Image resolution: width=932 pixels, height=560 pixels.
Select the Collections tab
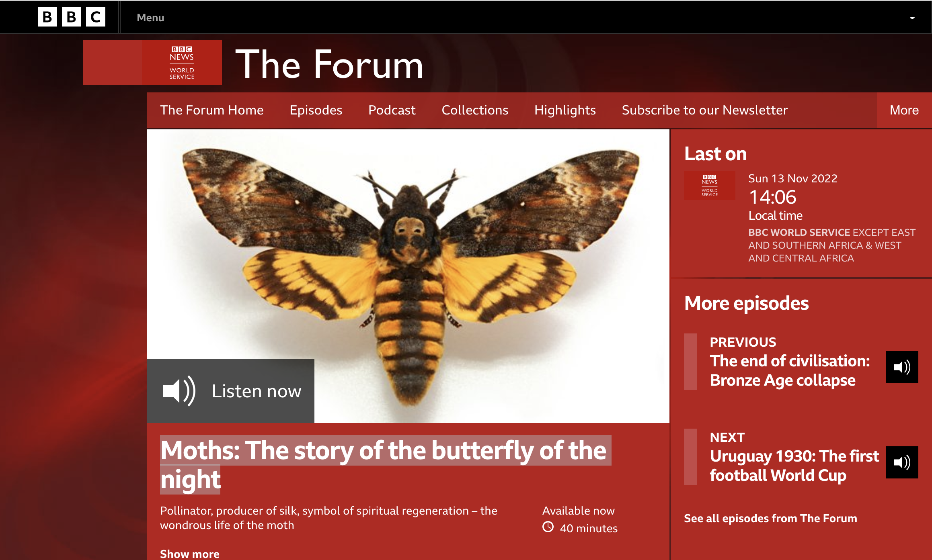point(475,110)
